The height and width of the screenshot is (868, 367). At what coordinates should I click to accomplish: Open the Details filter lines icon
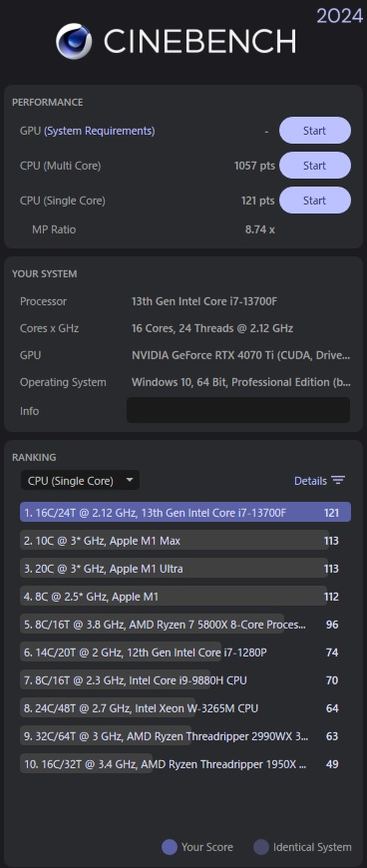tap(338, 481)
